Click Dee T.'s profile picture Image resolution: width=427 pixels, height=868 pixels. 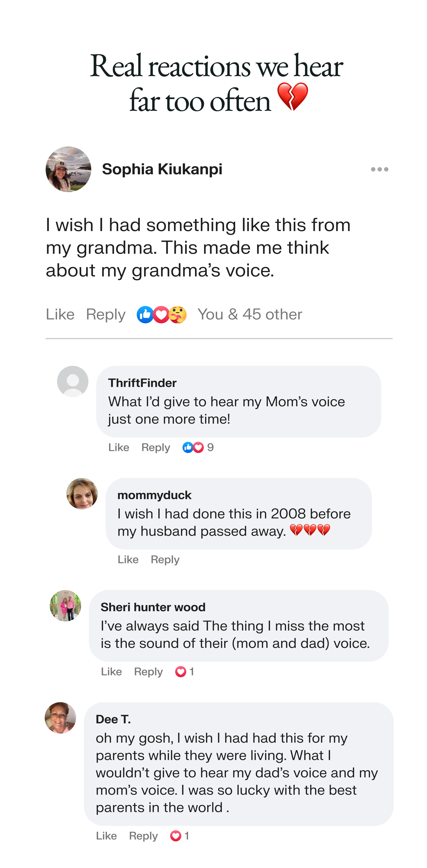tap(60, 718)
